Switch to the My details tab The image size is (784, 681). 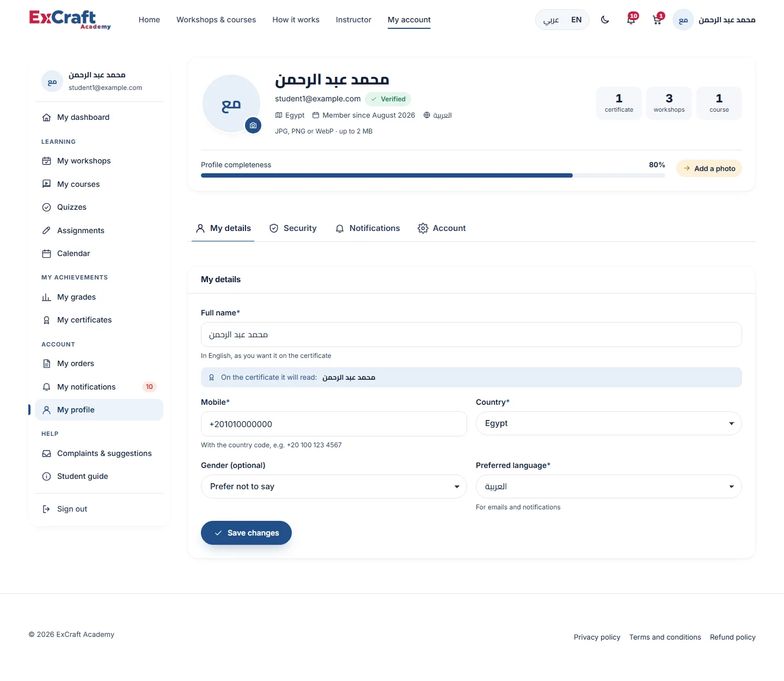(223, 228)
